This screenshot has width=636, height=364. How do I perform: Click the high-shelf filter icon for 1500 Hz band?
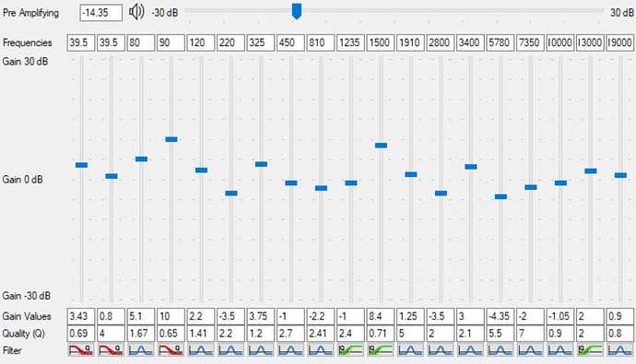pos(381,350)
